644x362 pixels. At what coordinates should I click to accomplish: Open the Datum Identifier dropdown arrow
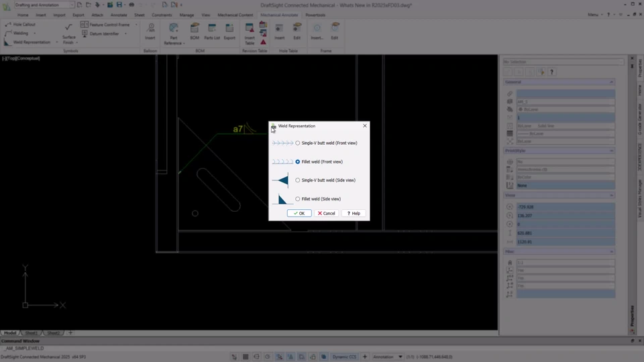coord(125,34)
